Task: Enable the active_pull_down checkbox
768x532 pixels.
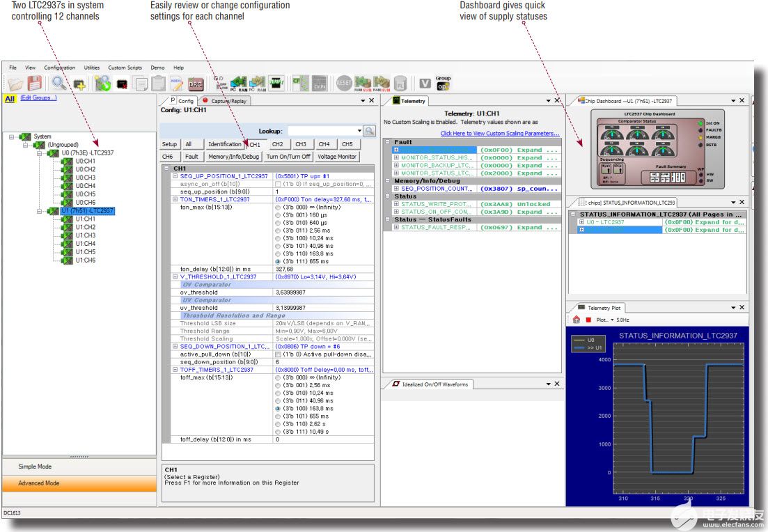Action: pos(279,354)
